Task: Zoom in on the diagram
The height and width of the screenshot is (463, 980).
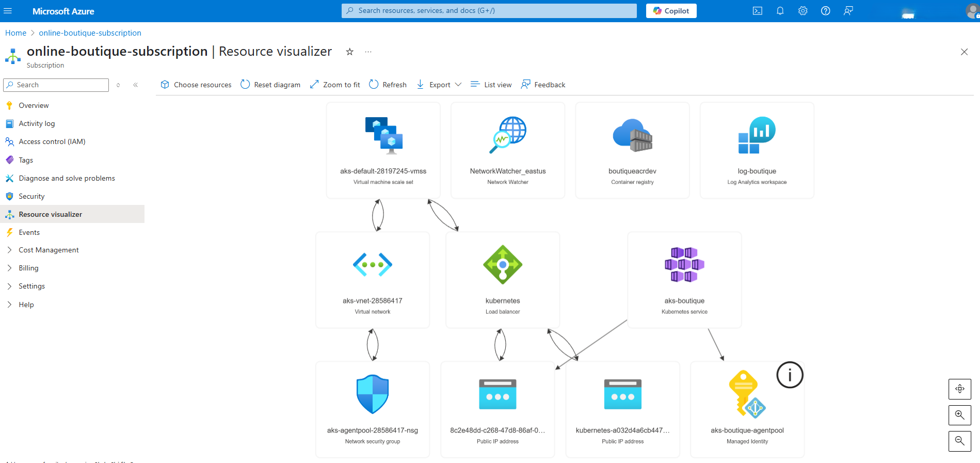Action: click(x=960, y=415)
